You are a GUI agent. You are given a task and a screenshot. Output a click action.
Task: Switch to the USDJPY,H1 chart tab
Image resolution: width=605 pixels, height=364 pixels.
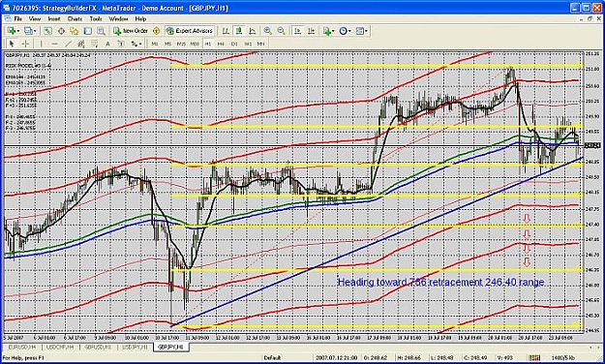[x=135, y=347]
